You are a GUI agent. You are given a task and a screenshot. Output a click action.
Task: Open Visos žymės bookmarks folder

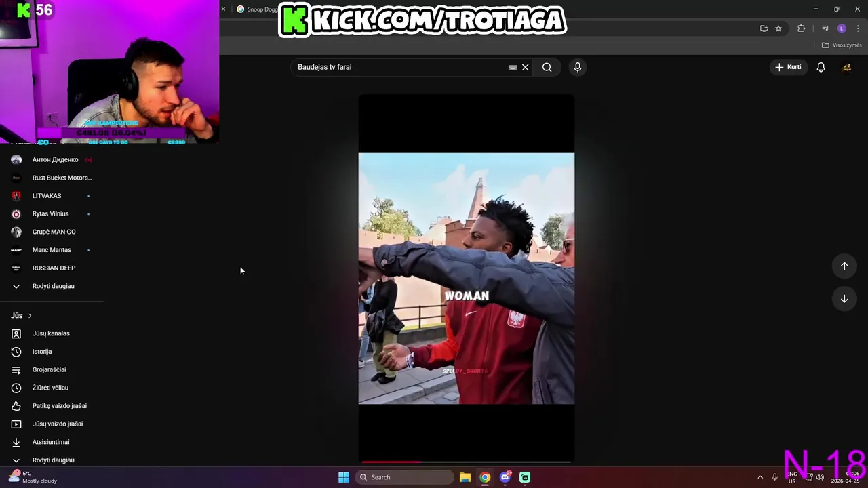click(x=842, y=45)
